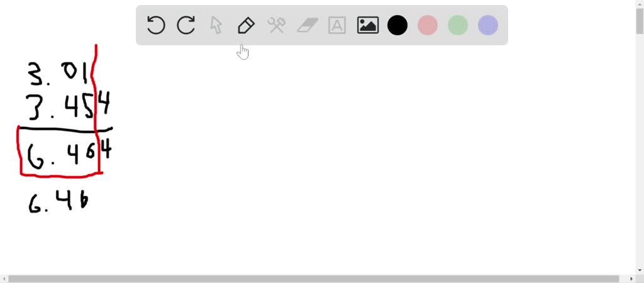This screenshot has width=644, height=283.
Task: Click the horizontal scrollbar thumb
Action: (x=314, y=279)
